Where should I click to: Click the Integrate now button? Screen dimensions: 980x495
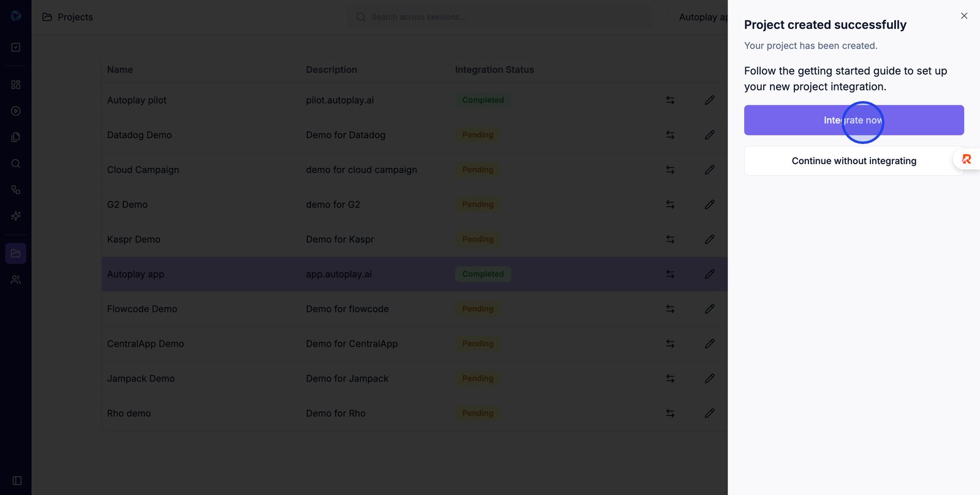point(853,120)
